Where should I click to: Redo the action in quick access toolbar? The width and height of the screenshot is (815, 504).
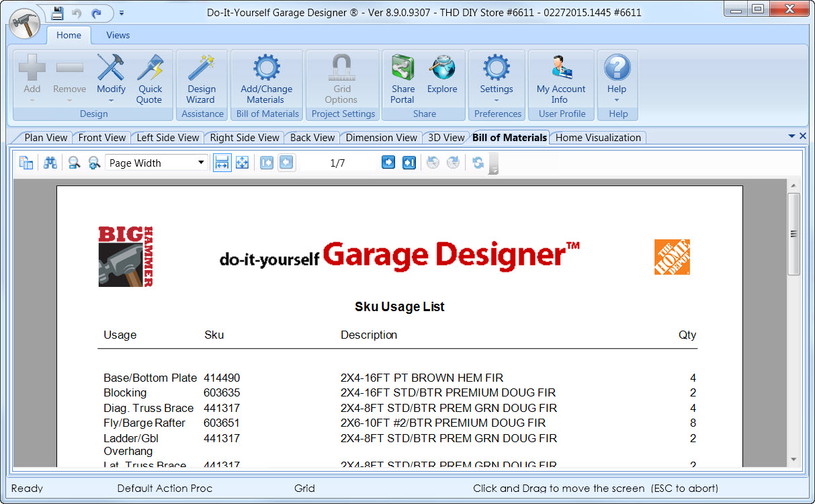[x=97, y=13]
